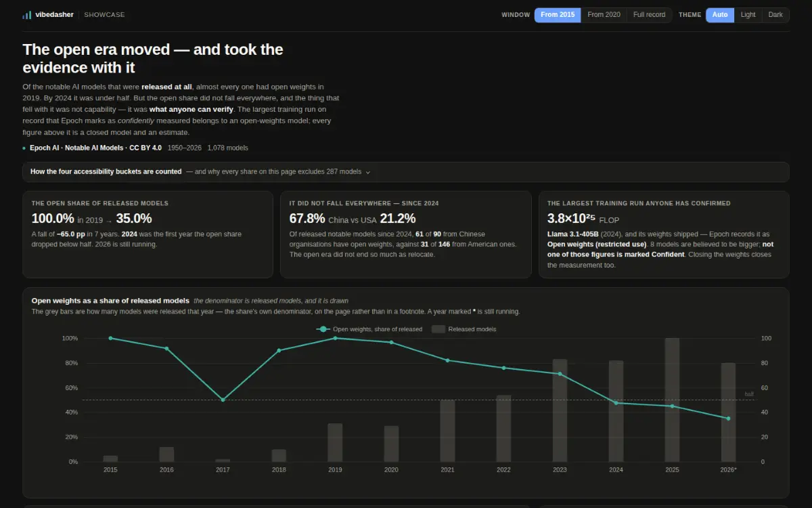Viewport: 812px width, 508px height.
Task: Set theme to Light
Action: 748,15
